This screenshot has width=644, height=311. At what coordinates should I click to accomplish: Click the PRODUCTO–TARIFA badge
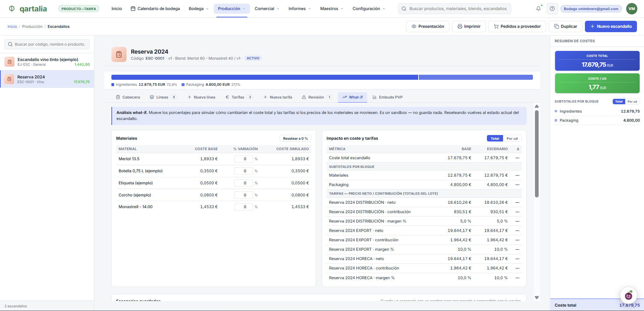(x=79, y=9)
